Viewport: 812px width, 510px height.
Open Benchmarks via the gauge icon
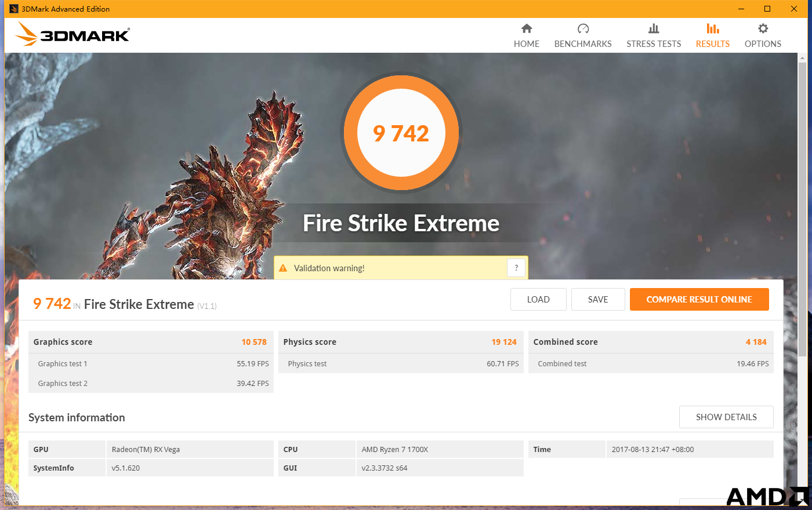583,28
